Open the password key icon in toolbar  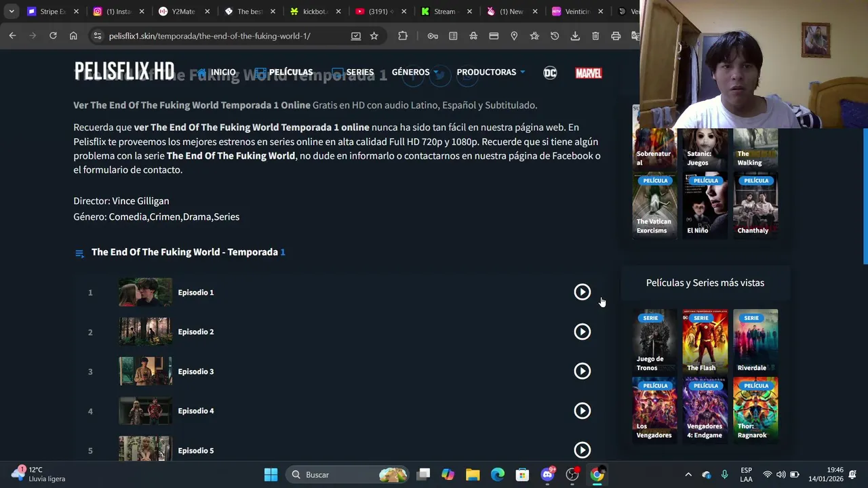pyautogui.click(x=433, y=36)
